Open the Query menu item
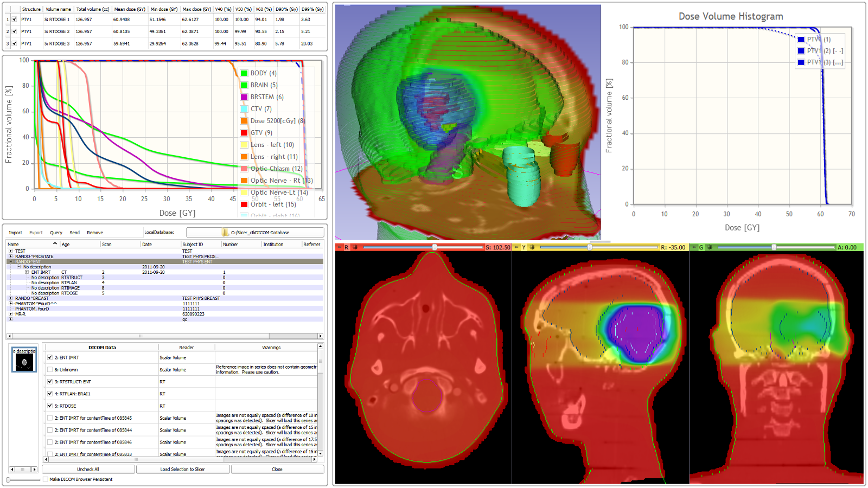 [56, 233]
